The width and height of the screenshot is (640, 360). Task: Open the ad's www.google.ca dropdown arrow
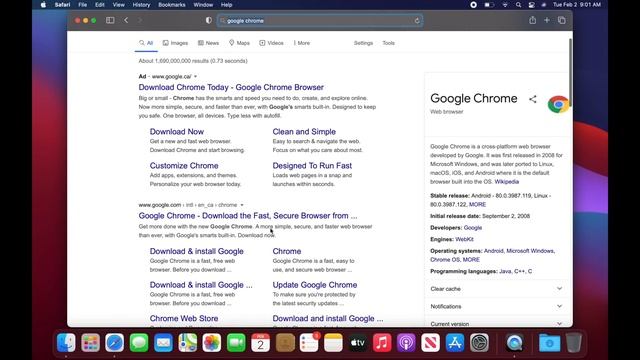(x=196, y=76)
